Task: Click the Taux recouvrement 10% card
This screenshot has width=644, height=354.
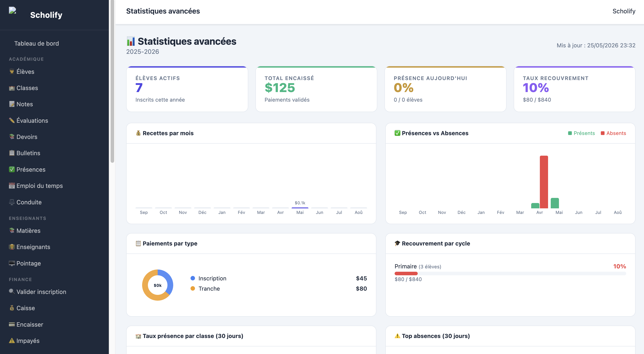Action: tap(574, 89)
